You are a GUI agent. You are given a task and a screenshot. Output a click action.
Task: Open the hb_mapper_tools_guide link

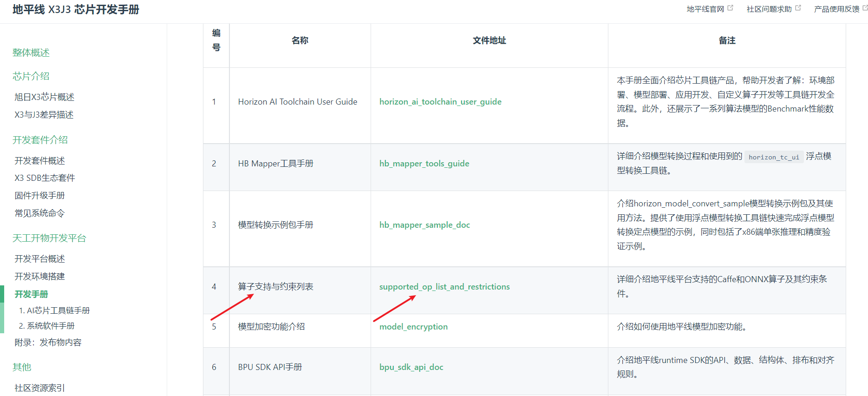point(424,164)
